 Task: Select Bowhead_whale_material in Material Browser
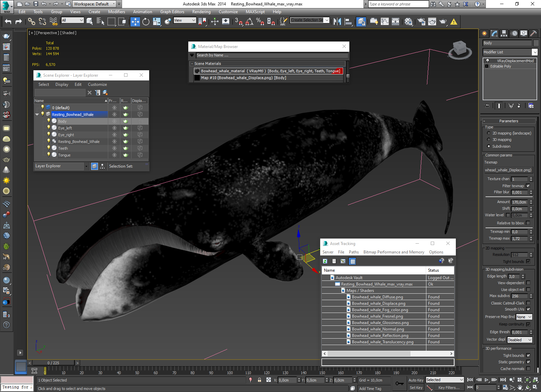tap(268, 71)
